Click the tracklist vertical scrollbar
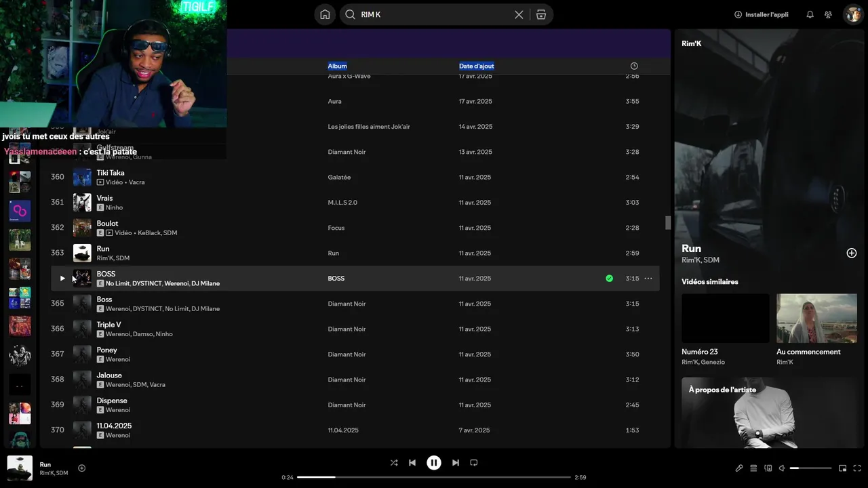This screenshot has height=488, width=868. [x=668, y=223]
